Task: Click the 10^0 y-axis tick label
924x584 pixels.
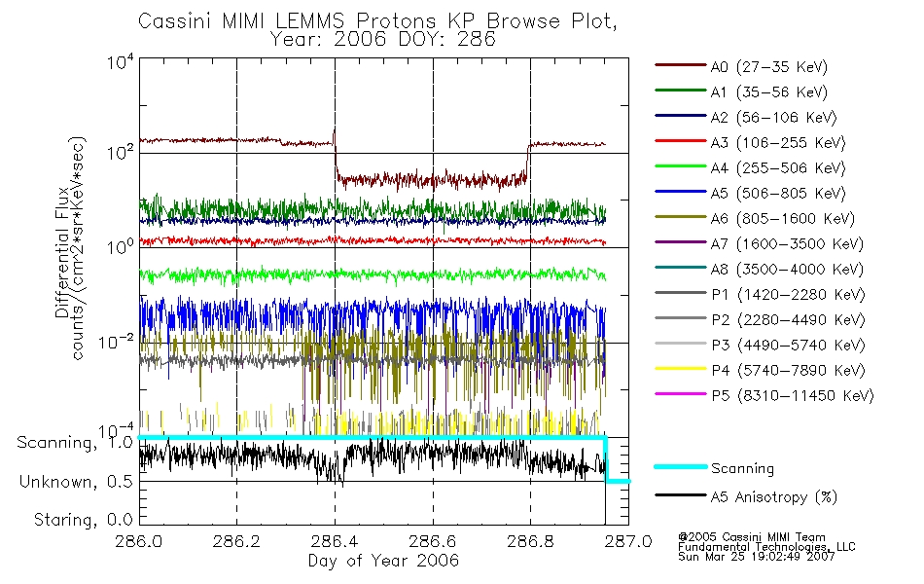Action: coord(121,246)
